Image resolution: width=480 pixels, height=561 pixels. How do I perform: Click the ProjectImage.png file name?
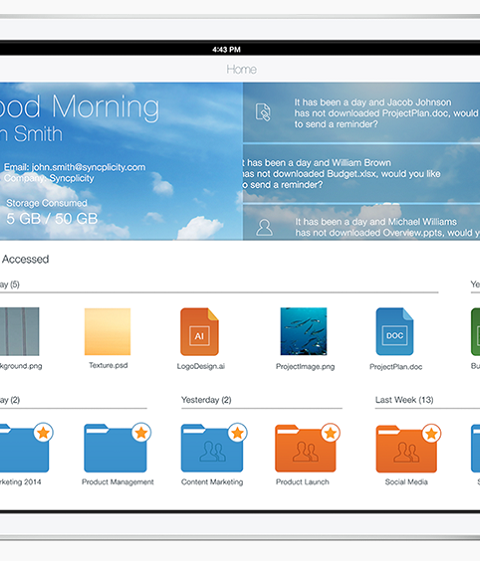click(305, 367)
